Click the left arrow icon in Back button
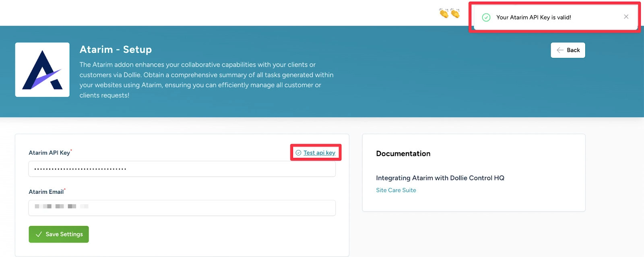The image size is (644, 257). click(560, 50)
